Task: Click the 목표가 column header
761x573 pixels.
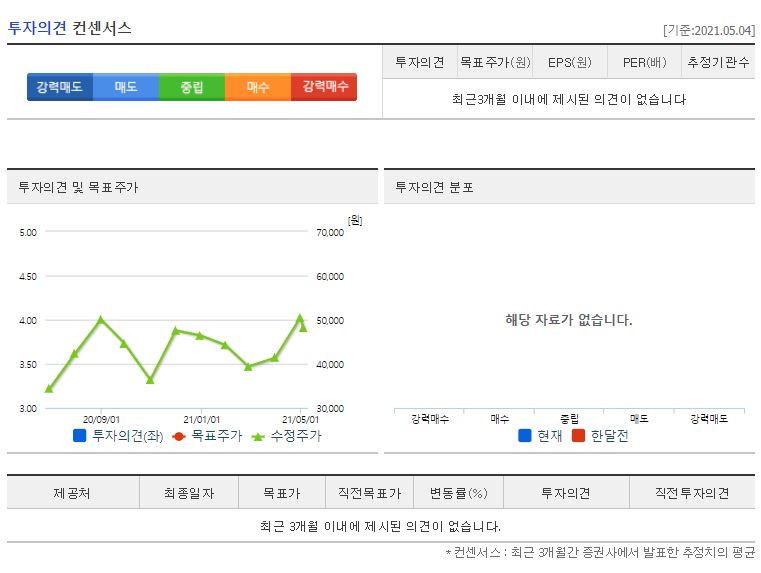Action: pos(281,493)
